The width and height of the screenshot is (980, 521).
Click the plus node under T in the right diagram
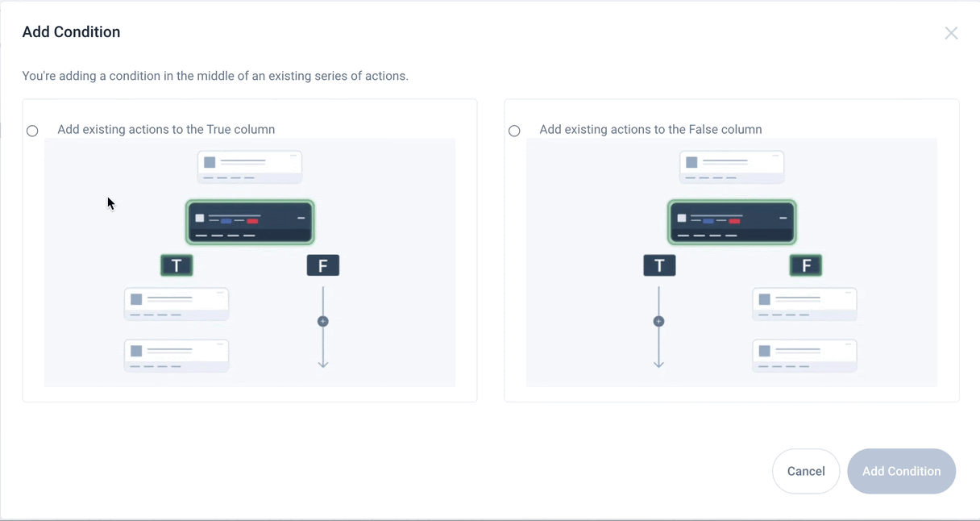(658, 321)
